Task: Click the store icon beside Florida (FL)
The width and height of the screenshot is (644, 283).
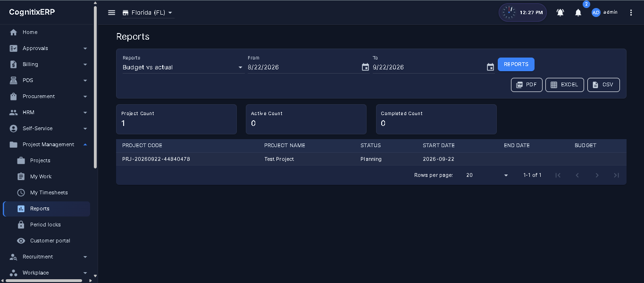Action: click(x=125, y=13)
